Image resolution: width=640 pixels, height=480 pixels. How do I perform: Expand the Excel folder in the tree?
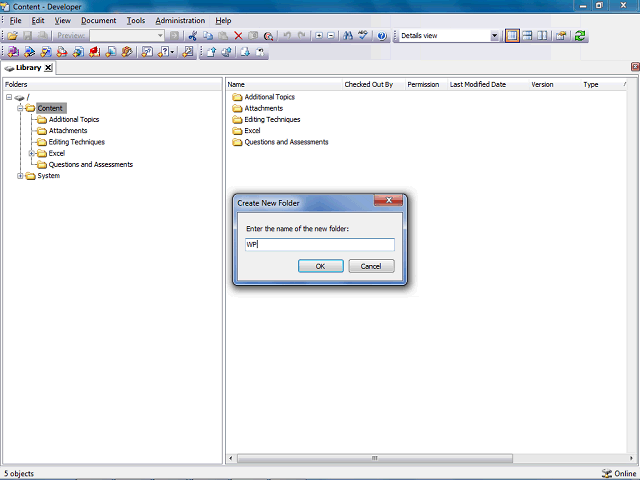[31, 153]
